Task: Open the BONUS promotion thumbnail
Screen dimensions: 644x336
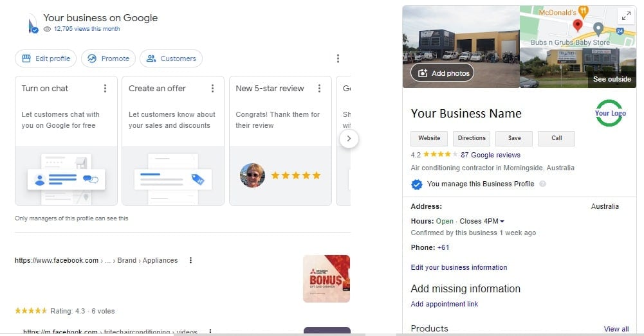Action: pos(327,279)
